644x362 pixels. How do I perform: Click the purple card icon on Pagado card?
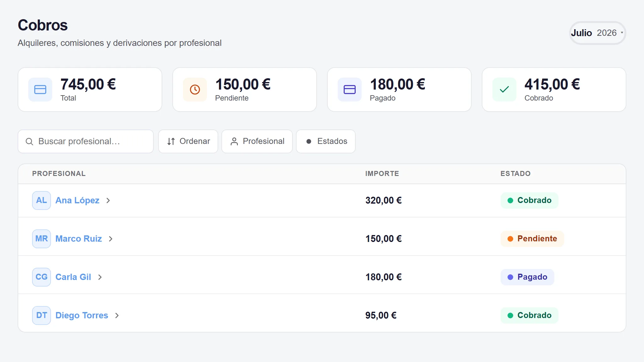point(350,90)
